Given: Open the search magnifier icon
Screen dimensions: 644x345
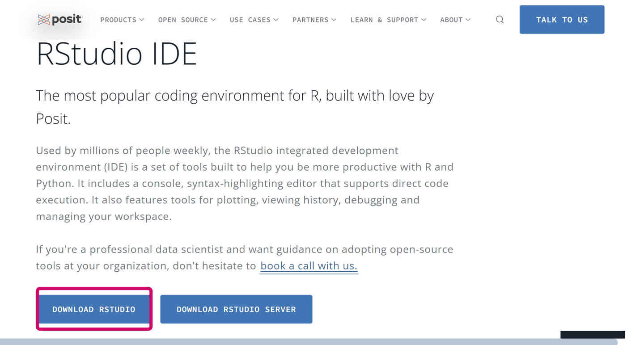Looking at the screenshot, I should pyautogui.click(x=500, y=20).
